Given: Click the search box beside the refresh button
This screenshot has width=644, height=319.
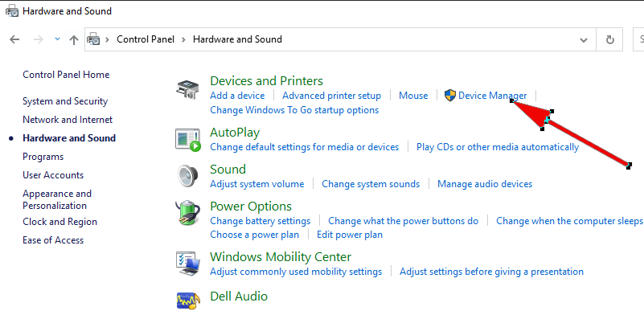Looking at the screenshot, I should pyautogui.click(x=638, y=39).
